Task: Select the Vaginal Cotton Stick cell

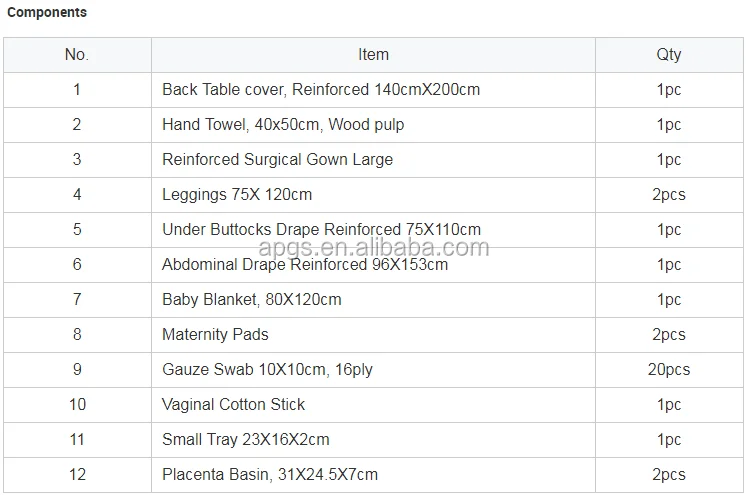Action: pyautogui.click(x=233, y=405)
